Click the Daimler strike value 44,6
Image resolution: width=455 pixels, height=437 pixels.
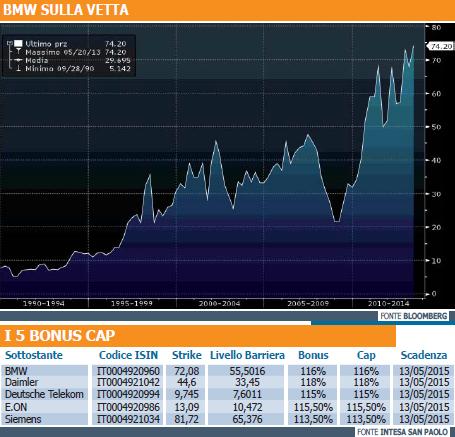coord(187,382)
